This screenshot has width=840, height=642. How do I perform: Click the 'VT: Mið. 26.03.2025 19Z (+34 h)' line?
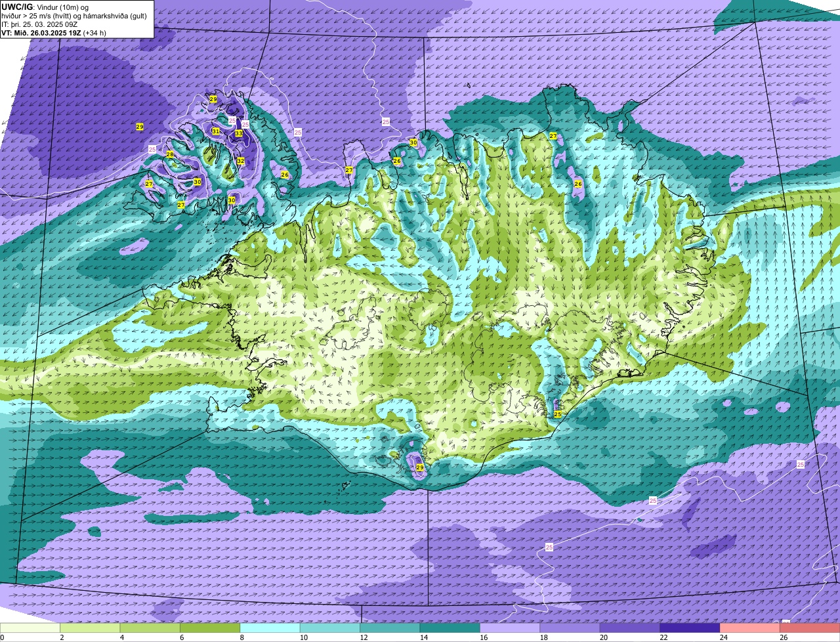pos(54,33)
